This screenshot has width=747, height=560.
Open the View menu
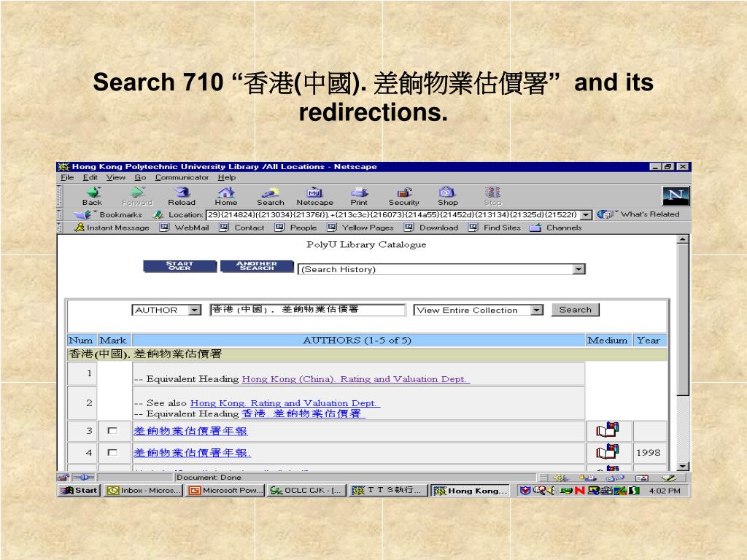(x=116, y=178)
